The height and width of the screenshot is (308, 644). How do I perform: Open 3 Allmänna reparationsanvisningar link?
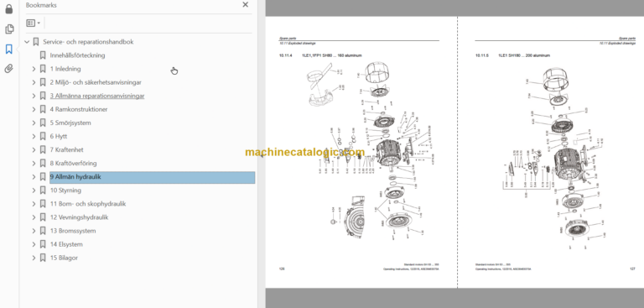pyautogui.click(x=97, y=96)
